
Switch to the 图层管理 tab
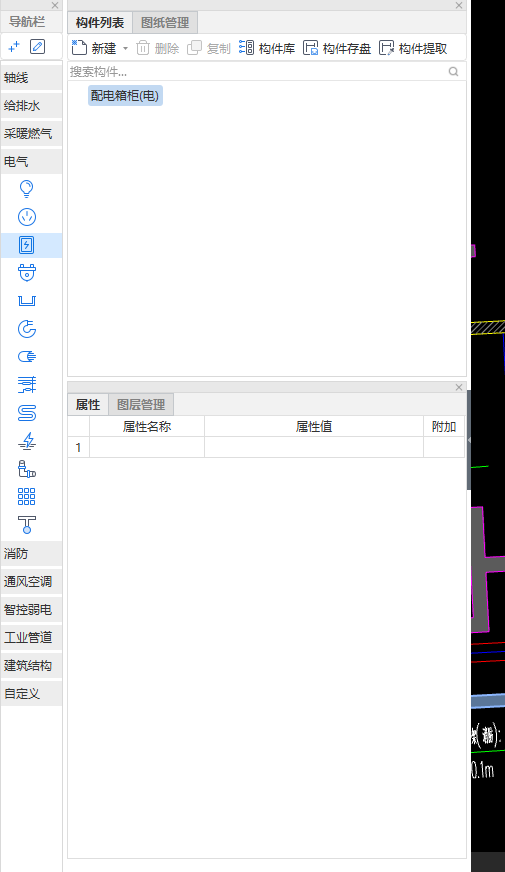141,404
